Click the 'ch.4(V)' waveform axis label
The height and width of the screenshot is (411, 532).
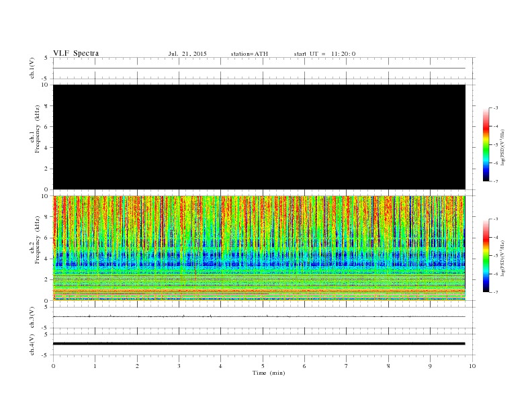(x=32, y=345)
